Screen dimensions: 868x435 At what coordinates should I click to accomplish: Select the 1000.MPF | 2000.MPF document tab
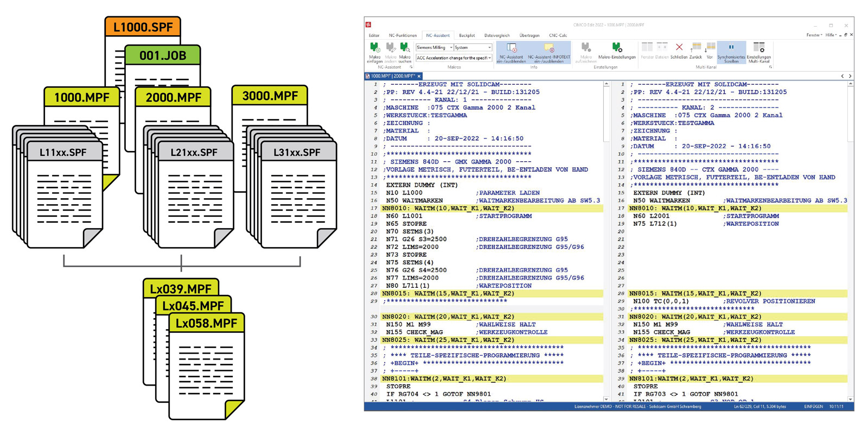click(x=393, y=76)
